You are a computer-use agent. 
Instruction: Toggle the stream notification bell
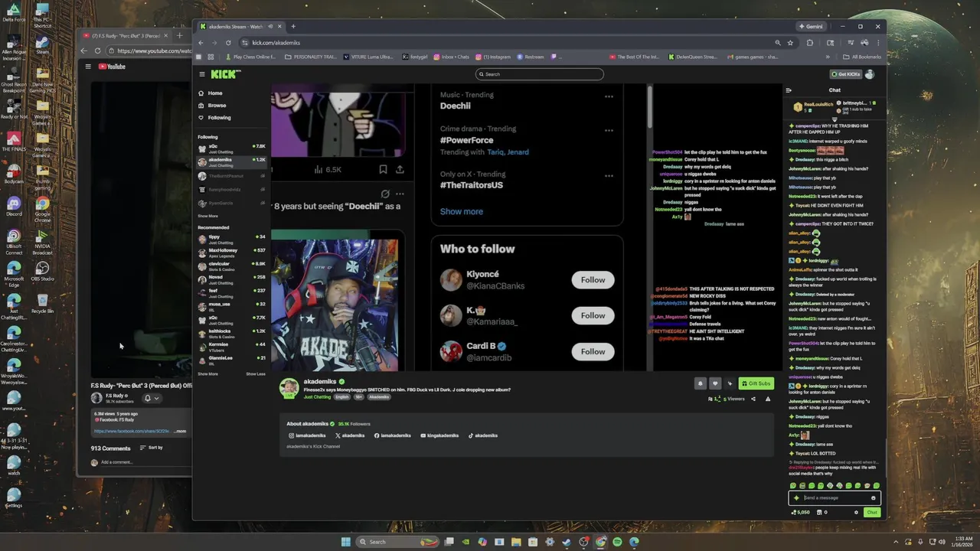tap(700, 383)
